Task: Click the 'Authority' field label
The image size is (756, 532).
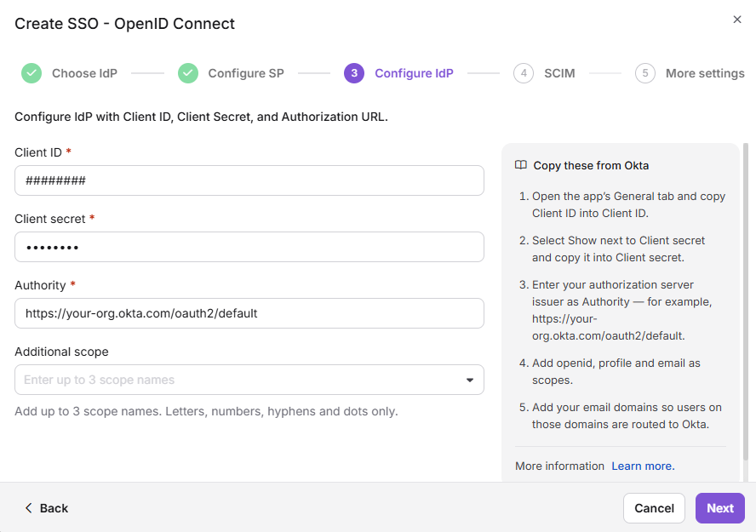Action: coord(40,285)
